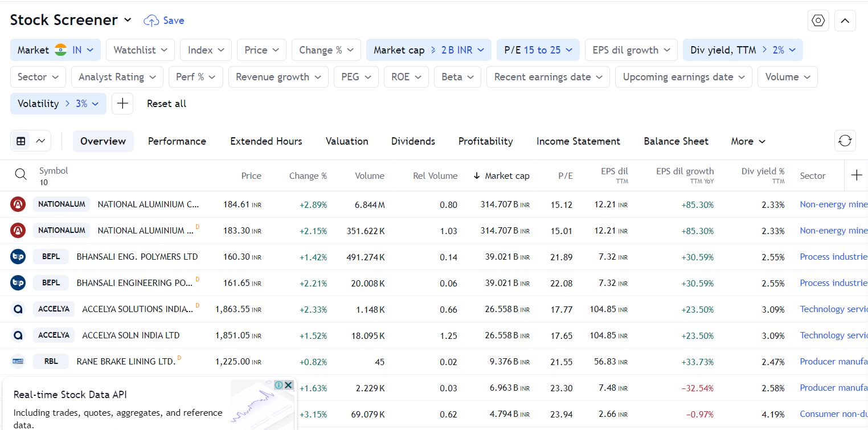Open the Consumer non-durables sector link
The width and height of the screenshot is (868, 430).
pos(834,414)
